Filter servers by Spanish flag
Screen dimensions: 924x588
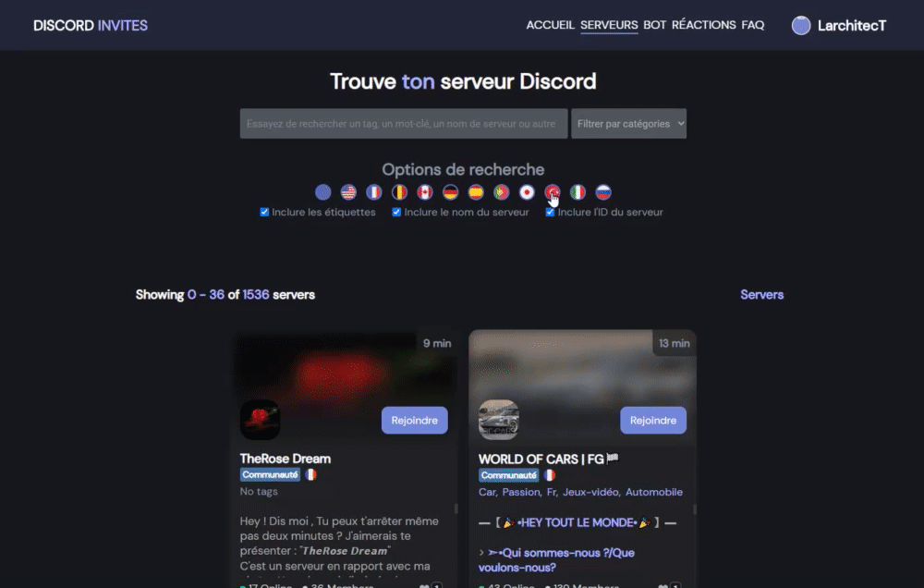click(476, 192)
